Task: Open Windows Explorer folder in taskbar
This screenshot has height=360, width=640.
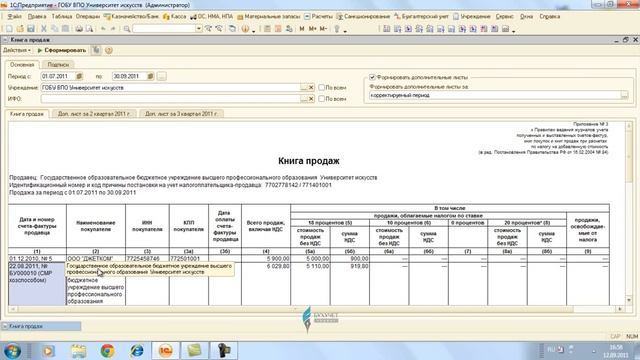Action: [x=78, y=351]
